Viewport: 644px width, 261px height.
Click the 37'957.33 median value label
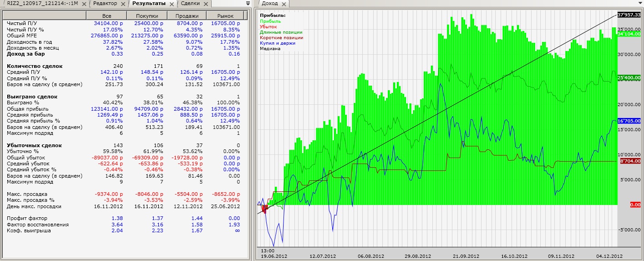[x=629, y=15]
